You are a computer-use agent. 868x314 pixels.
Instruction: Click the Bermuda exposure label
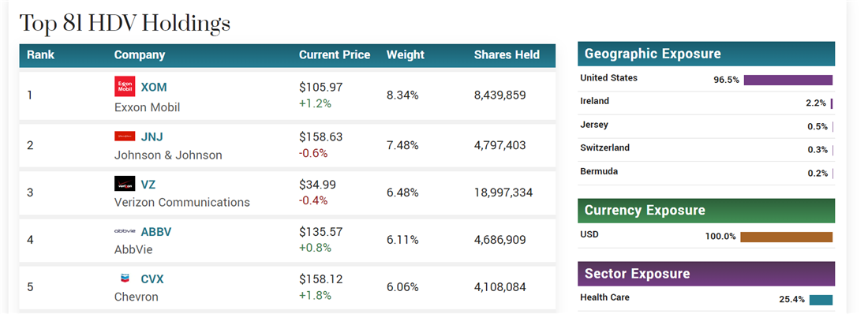coord(599,172)
